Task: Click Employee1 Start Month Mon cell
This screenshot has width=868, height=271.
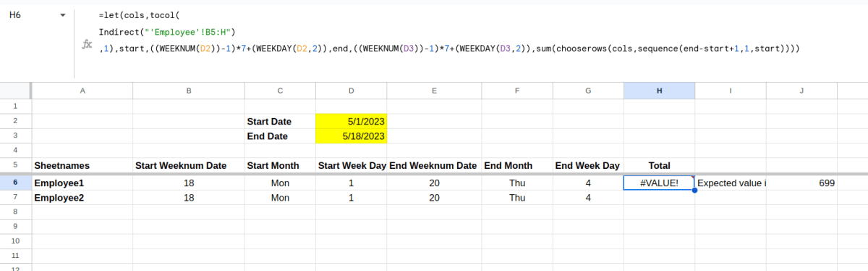Action: [x=280, y=183]
